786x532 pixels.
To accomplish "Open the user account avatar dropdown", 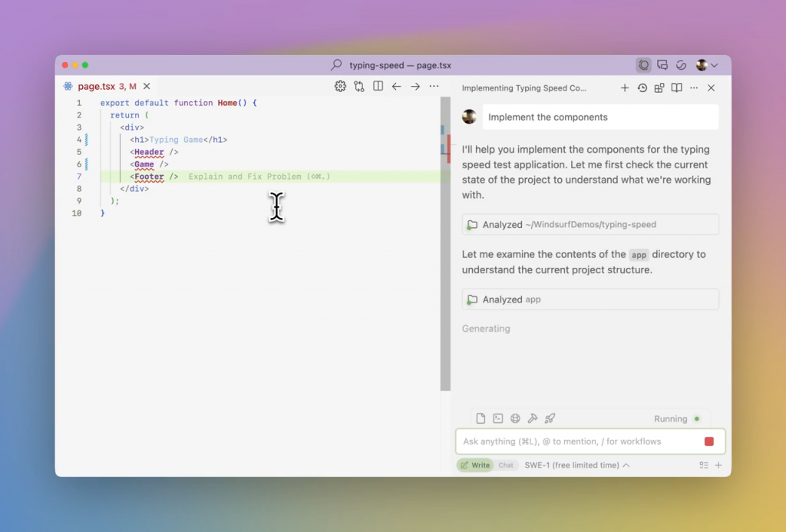I will pos(707,65).
